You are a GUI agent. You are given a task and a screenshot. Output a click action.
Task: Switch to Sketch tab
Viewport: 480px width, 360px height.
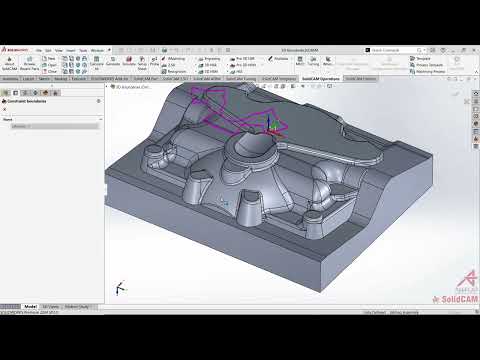tap(44, 79)
